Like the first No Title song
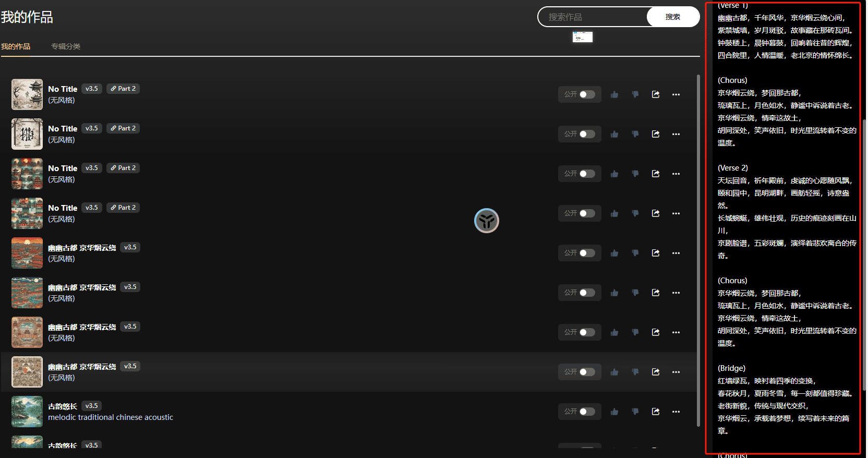 point(614,94)
